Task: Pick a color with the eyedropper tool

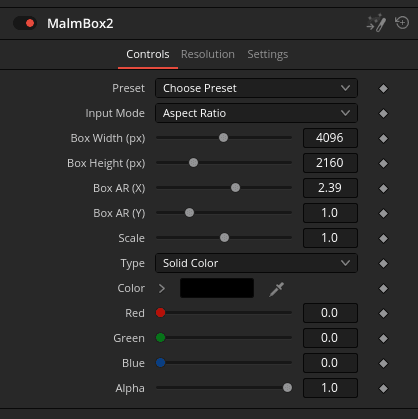Action: pos(276,289)
